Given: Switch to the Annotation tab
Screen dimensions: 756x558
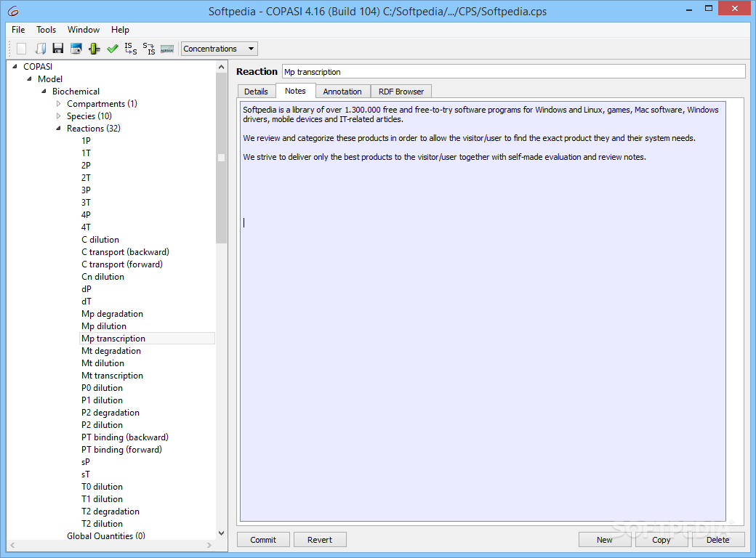Looking at the screenshot, I should [x=342, y=91].
